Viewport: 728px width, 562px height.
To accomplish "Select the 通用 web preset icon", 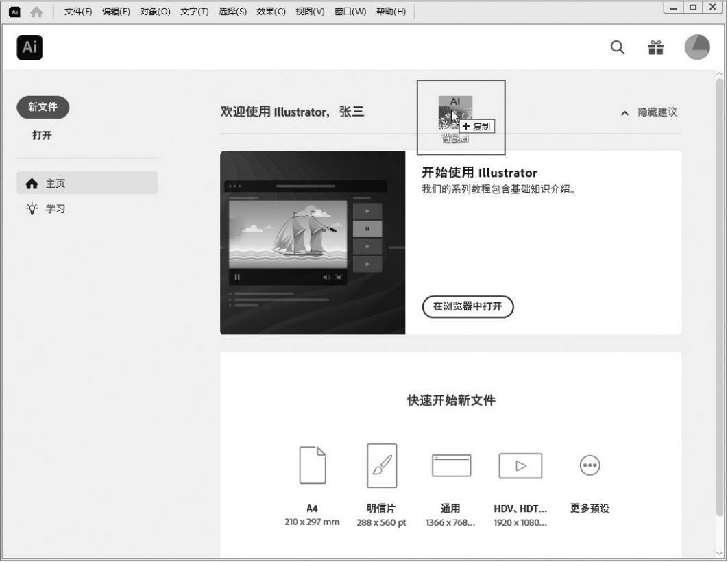I will pyautogui.click(x=451, y=465).
